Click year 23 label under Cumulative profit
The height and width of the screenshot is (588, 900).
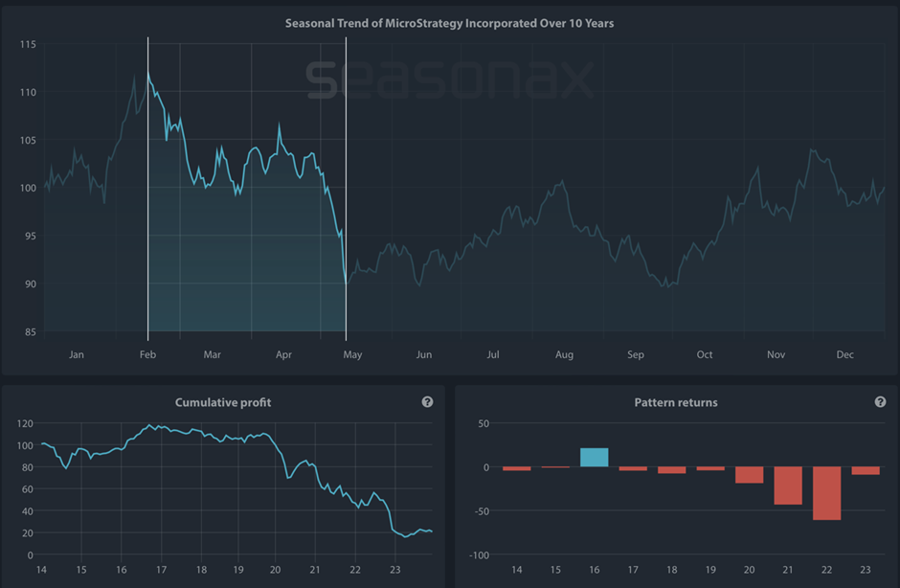(x=394, y=570)
